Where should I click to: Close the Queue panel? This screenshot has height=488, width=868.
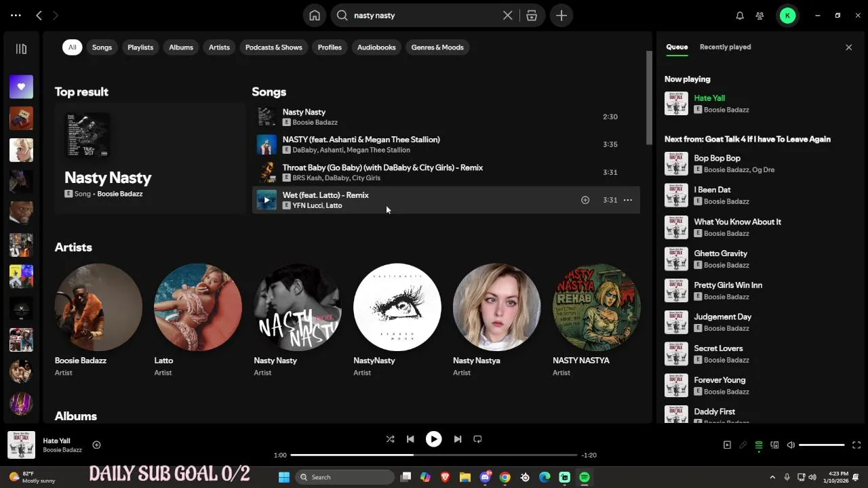(848, 47)
